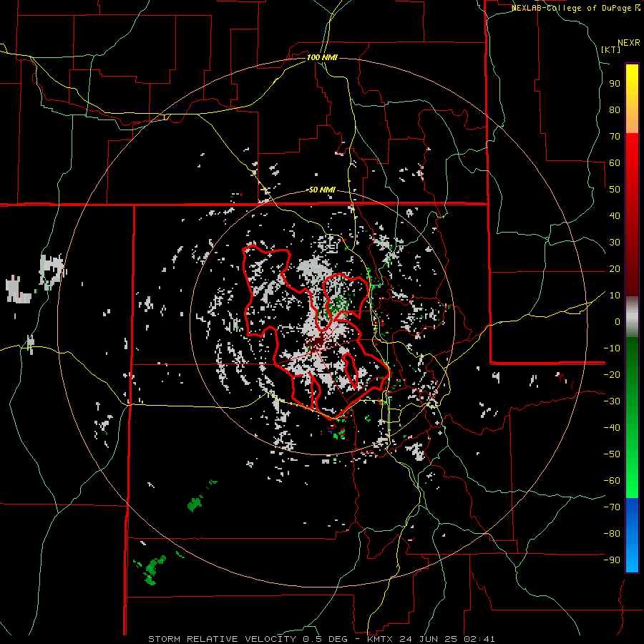
Task: Click the KMTX radar site identifier
Action: [x=380, y=639]
